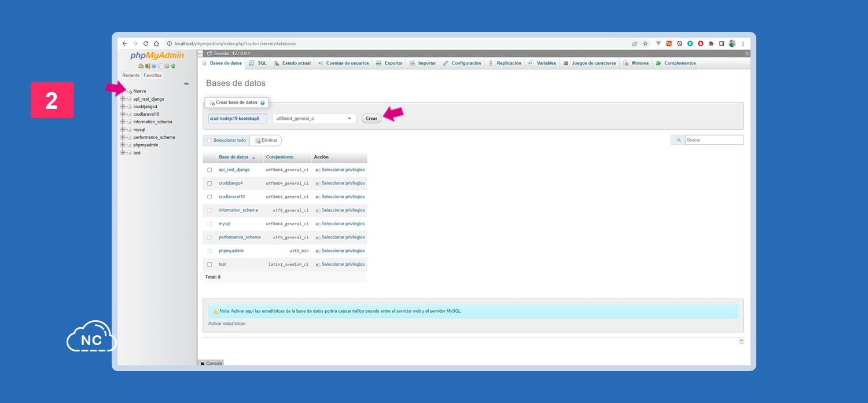Open phpMyAdmin home icon in sidebar
This screenshot has width=868, height=403.
coord(141,66)
